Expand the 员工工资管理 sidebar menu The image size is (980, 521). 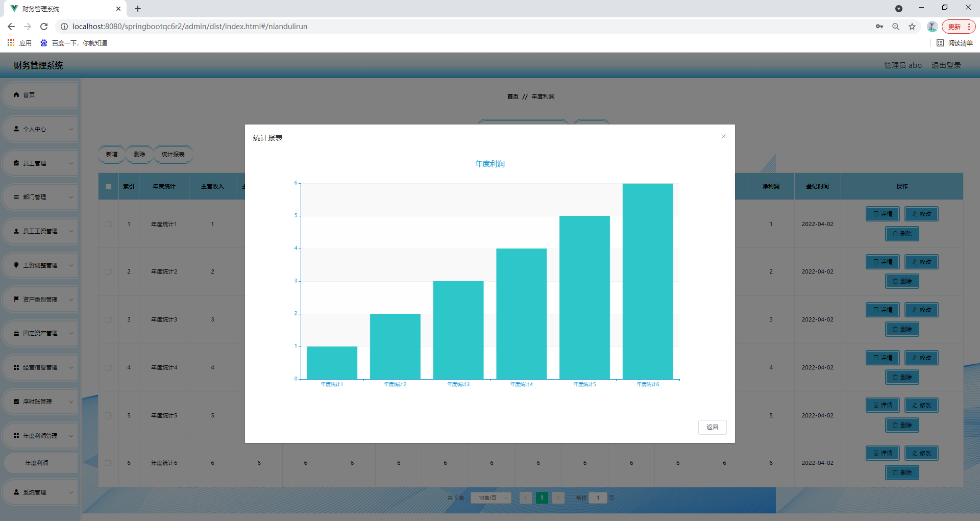tap(40, 231)
